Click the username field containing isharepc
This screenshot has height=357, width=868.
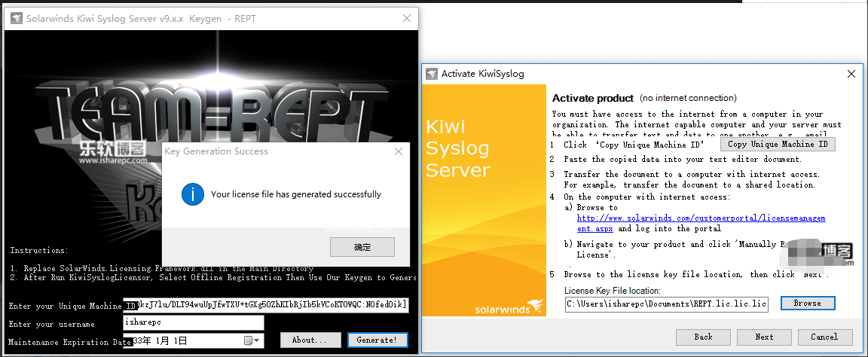193,322
